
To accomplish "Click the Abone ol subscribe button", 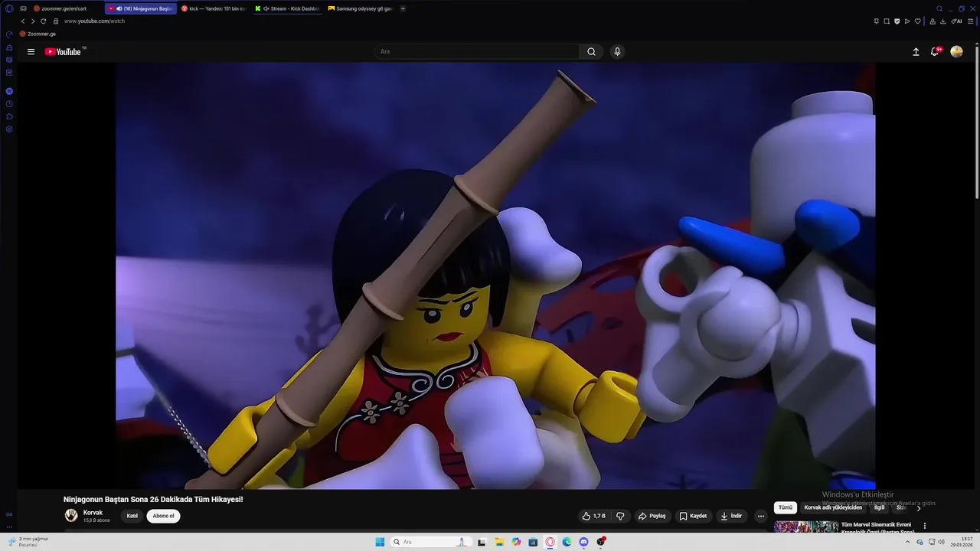I will tap(163, 516).
